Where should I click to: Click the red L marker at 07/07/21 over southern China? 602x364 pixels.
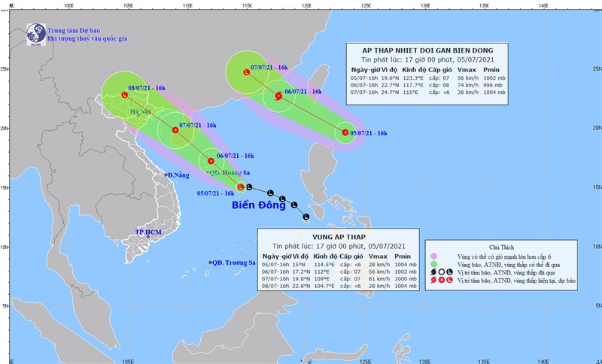point(246,72)
